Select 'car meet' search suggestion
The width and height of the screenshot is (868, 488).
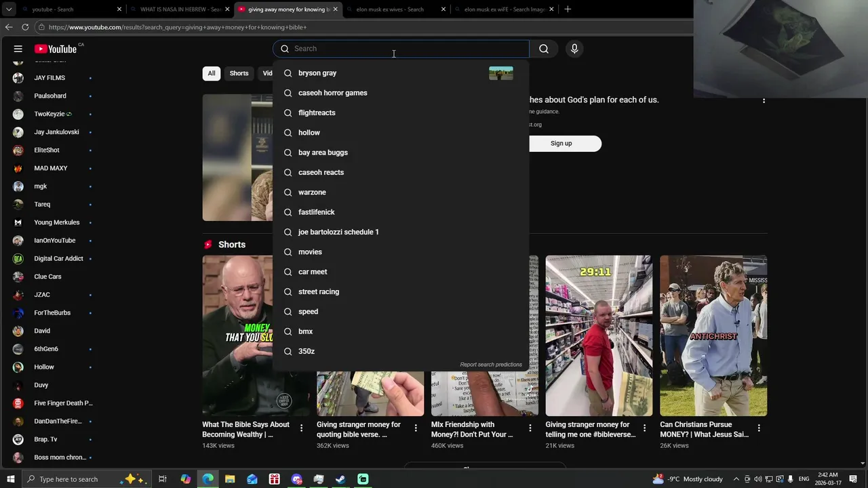(401, 272)
